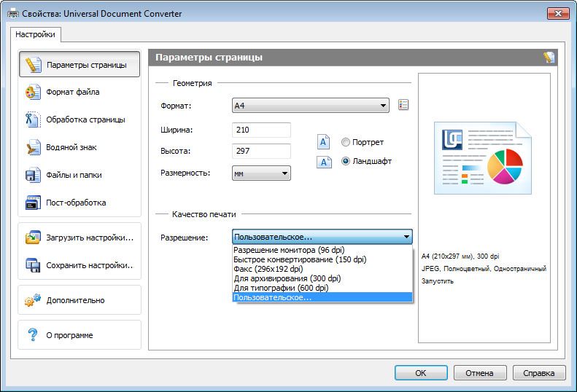Collapse the Разрешение dropdown via its arrow
Viewport: 577px width, 392px height.
click(x=406, y=237)
